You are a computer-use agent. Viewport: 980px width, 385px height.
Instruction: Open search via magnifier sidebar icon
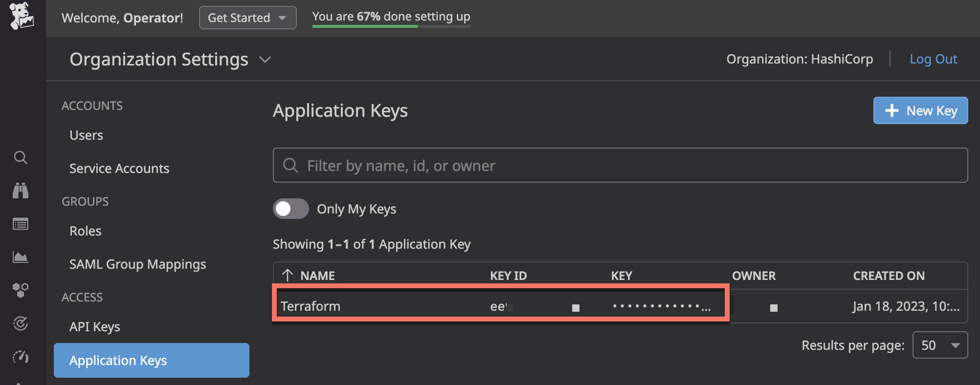(x=21, y=157)
